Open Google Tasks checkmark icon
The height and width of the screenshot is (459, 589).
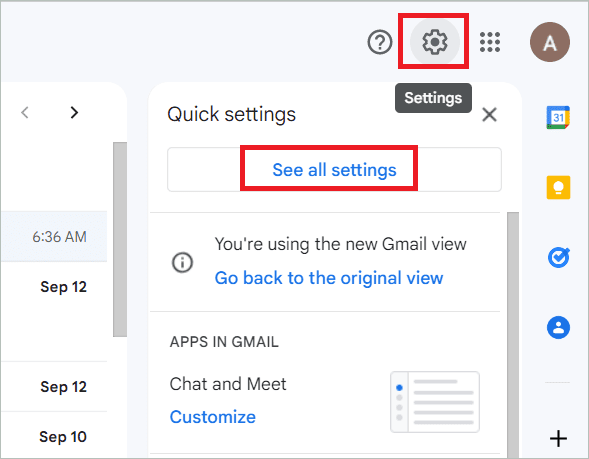click(559, 258)
